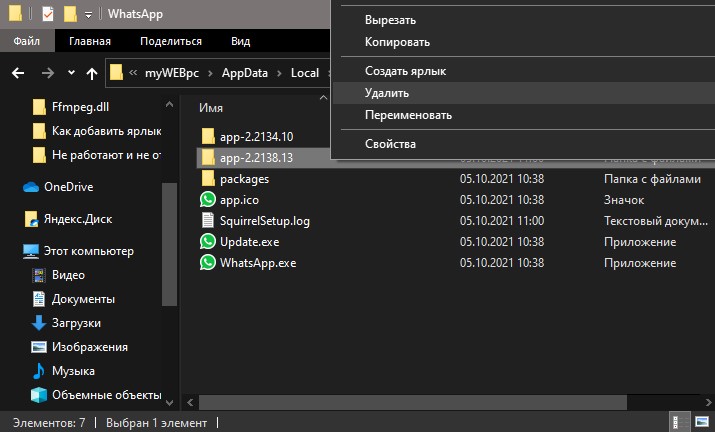Choose Удалить from the context menu
Viewport: 715px width, 432px height.
pyautogui.click(x=523, y=93)
